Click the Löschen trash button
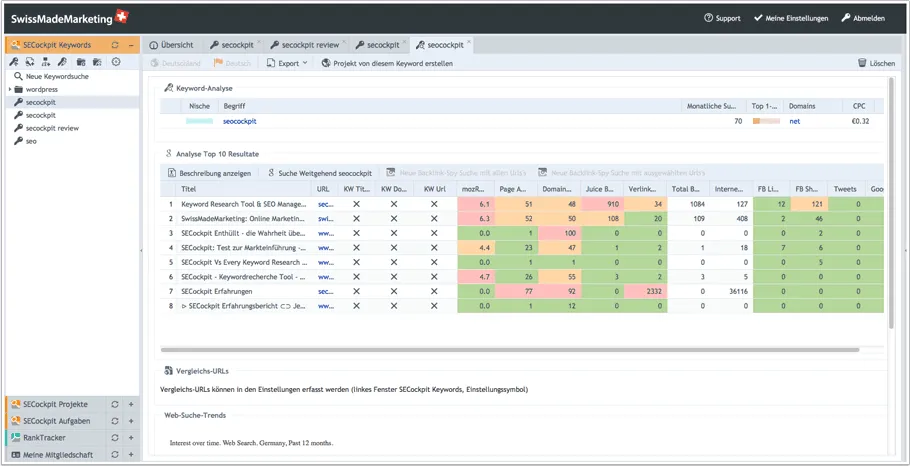 [x=876, y=63]
